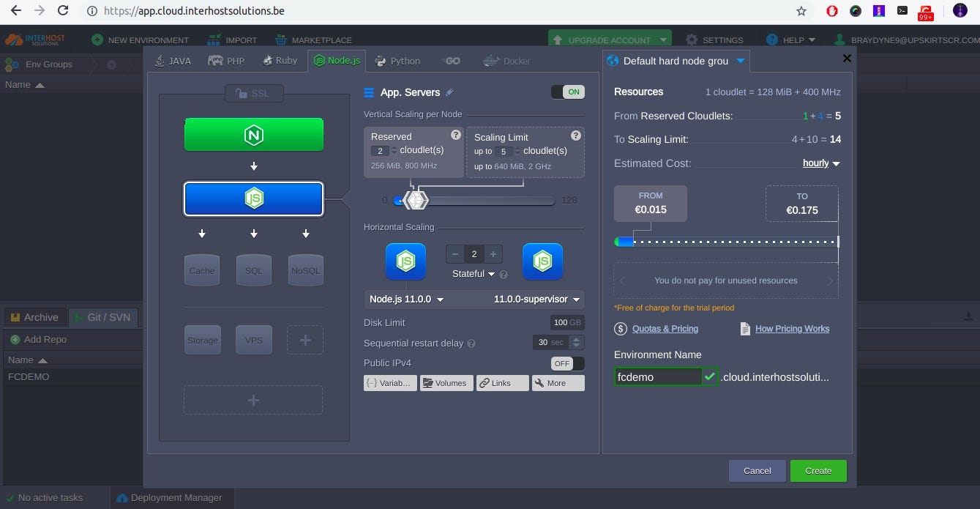Open the Archive tab in Deployment Manager
Viewport: 980px width, 509px height.
point(34,317)
